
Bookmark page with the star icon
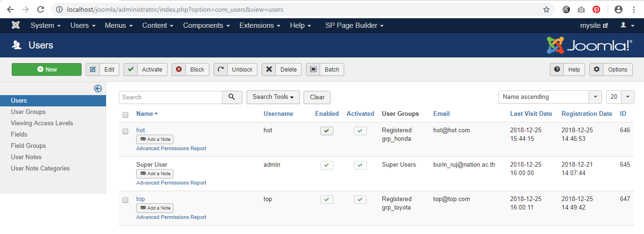tap(546, 9)
